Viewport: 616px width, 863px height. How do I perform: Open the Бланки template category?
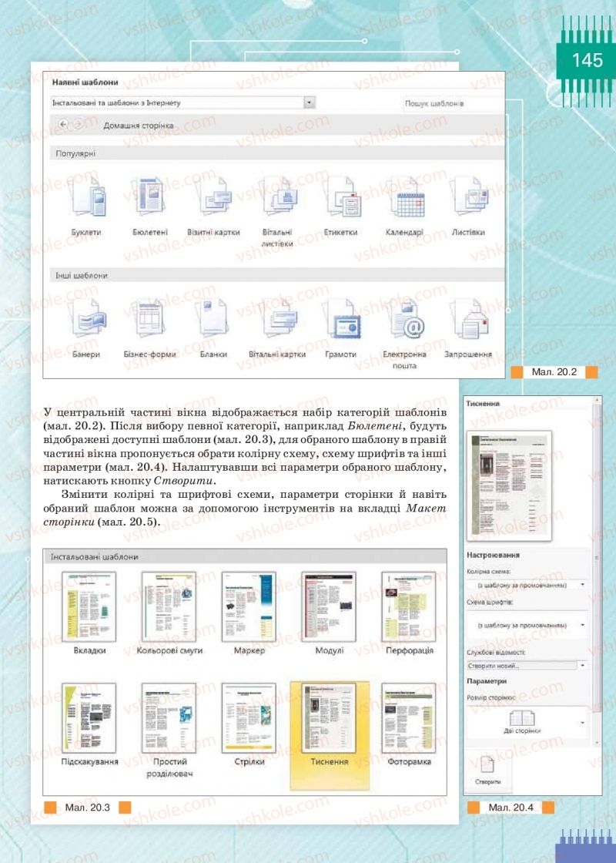coord(213,328)
